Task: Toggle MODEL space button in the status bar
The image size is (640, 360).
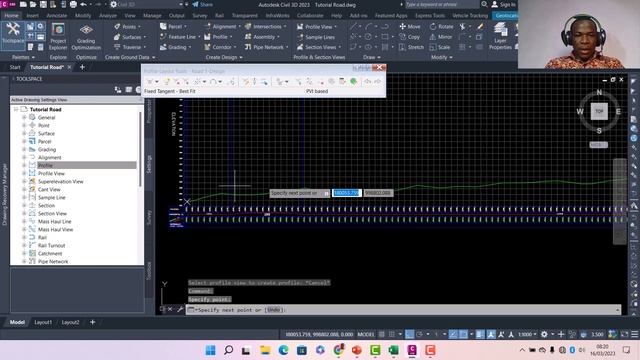Action: pyautogui.click(x=366, y=334)
